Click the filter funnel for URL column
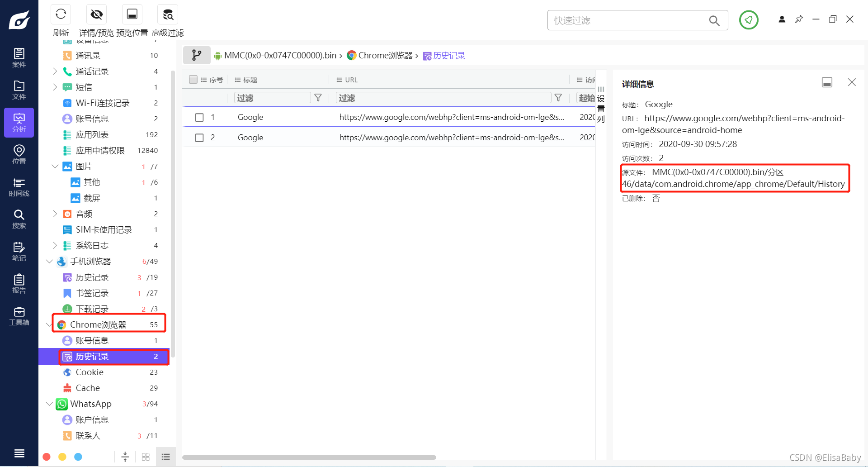868x467 pixels. pyautogui.click(x=558, y=98)
